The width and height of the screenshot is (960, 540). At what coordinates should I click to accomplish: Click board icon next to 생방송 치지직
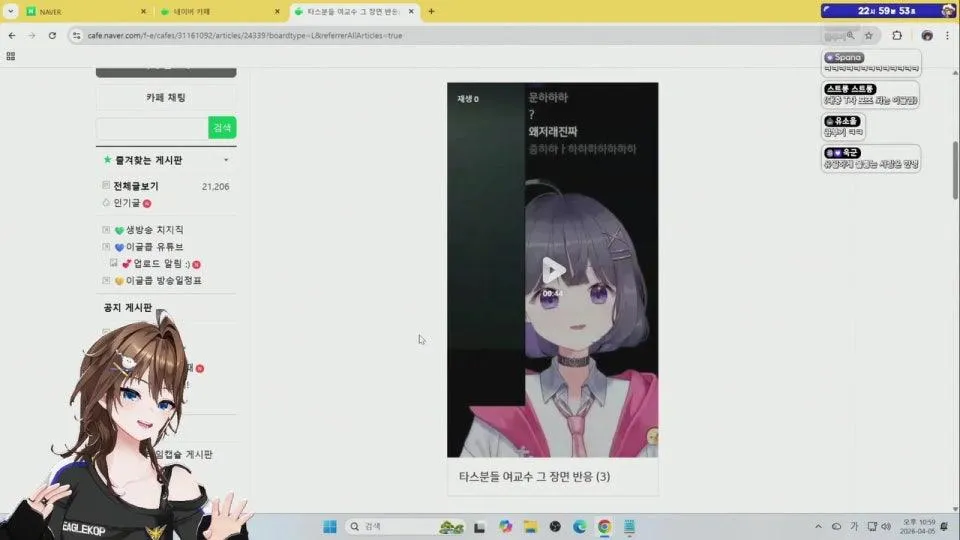106,230
